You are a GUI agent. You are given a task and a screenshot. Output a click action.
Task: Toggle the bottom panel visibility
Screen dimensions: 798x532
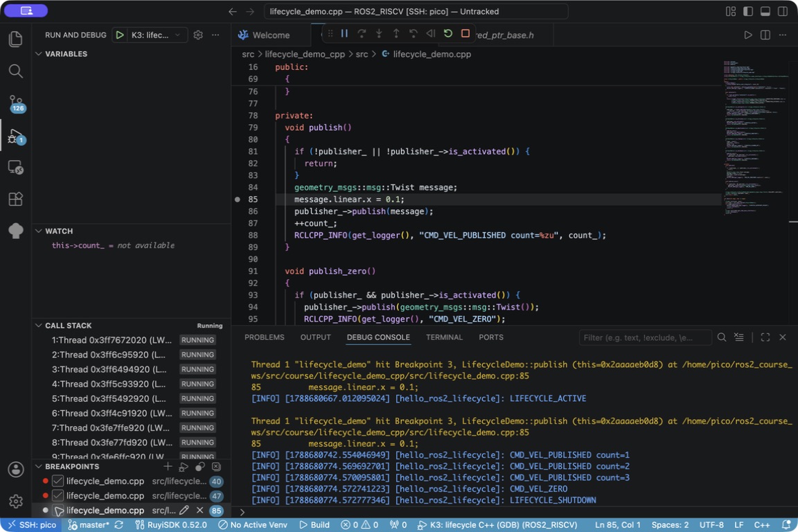point(765,11)
